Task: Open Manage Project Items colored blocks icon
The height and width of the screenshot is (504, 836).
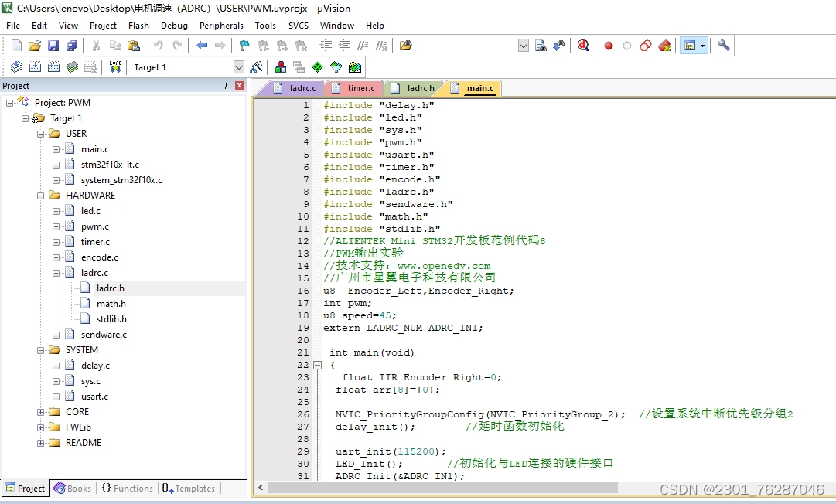Action: coord(281,67)
